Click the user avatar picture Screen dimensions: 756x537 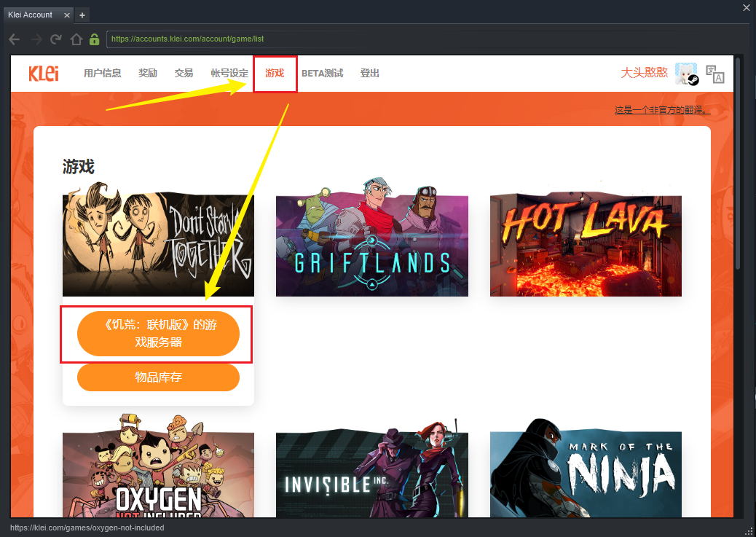(x=687, y=74)
